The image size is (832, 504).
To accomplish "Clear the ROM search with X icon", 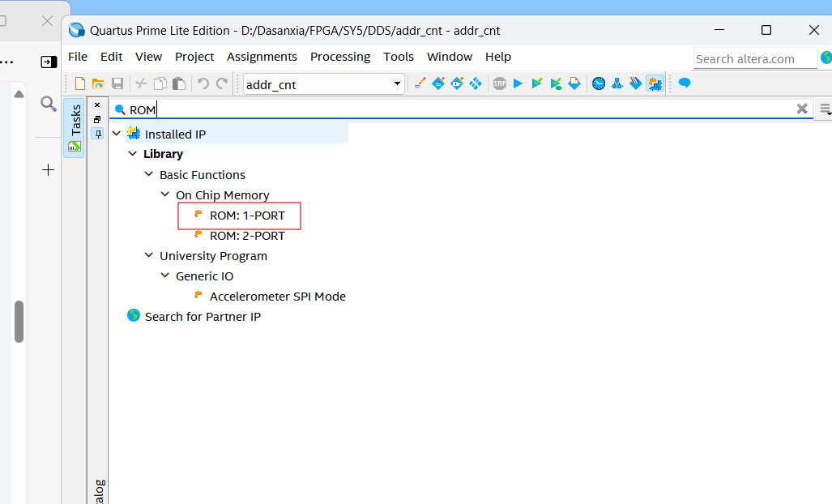I will click(x=802, y=109).
